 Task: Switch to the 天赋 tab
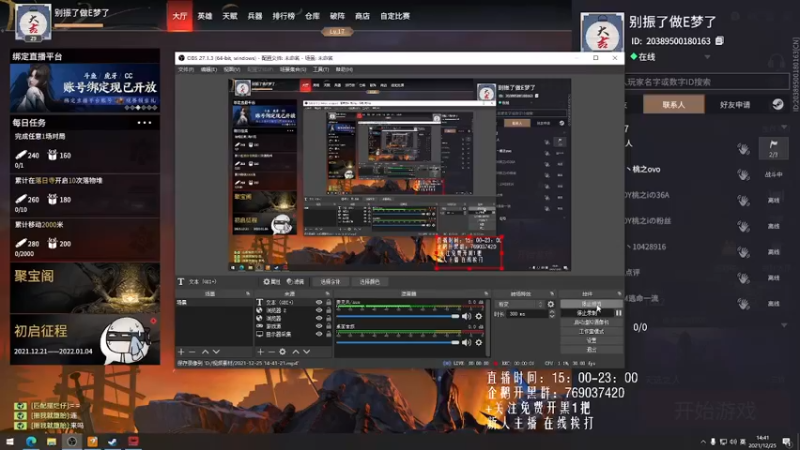(x=230, y=16)
